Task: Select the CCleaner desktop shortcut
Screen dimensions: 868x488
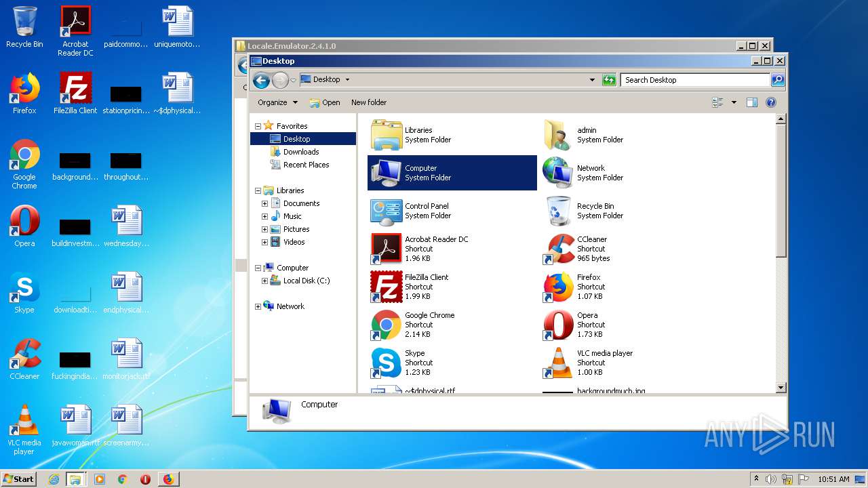Action: [24, 359]
